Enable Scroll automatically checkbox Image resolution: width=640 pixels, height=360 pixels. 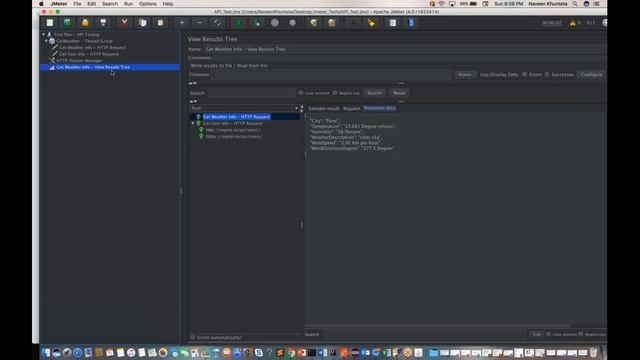click(x=193, y=338)
